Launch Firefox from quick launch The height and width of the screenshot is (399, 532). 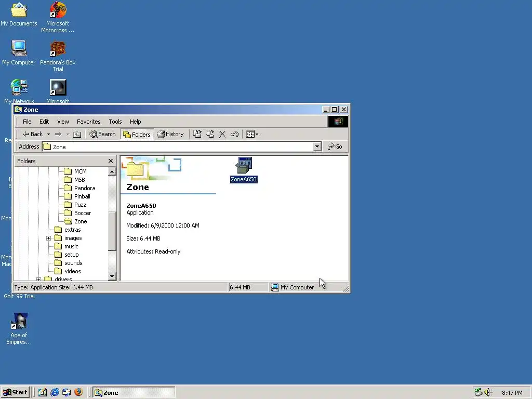(x=78, y=393)
